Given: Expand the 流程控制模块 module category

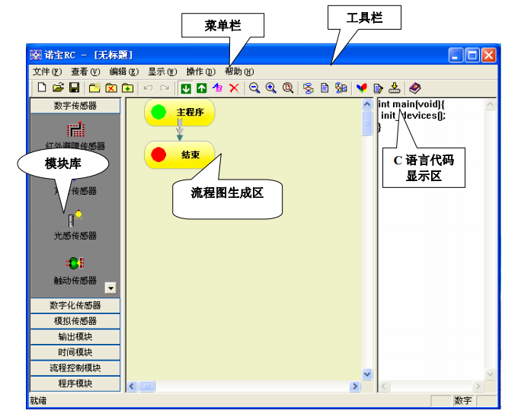Looking at the screenshot, I should pyautogui.click(x=75, y=367).
